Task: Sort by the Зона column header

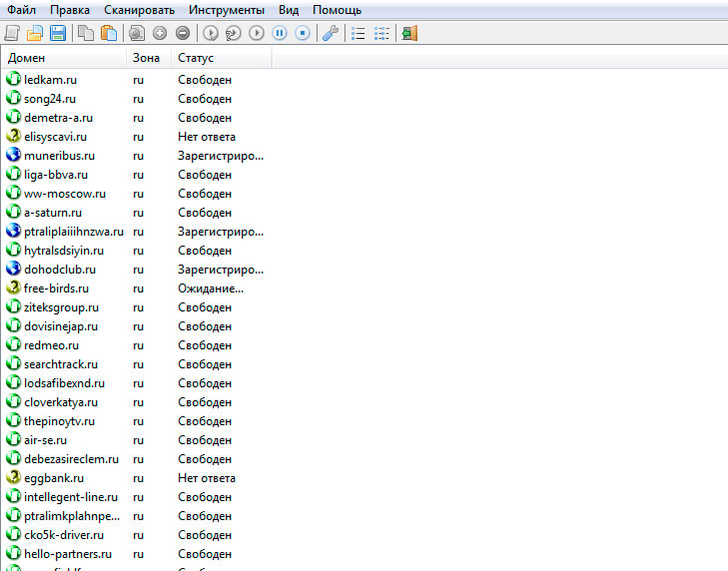Action: [x=149, y=58]
